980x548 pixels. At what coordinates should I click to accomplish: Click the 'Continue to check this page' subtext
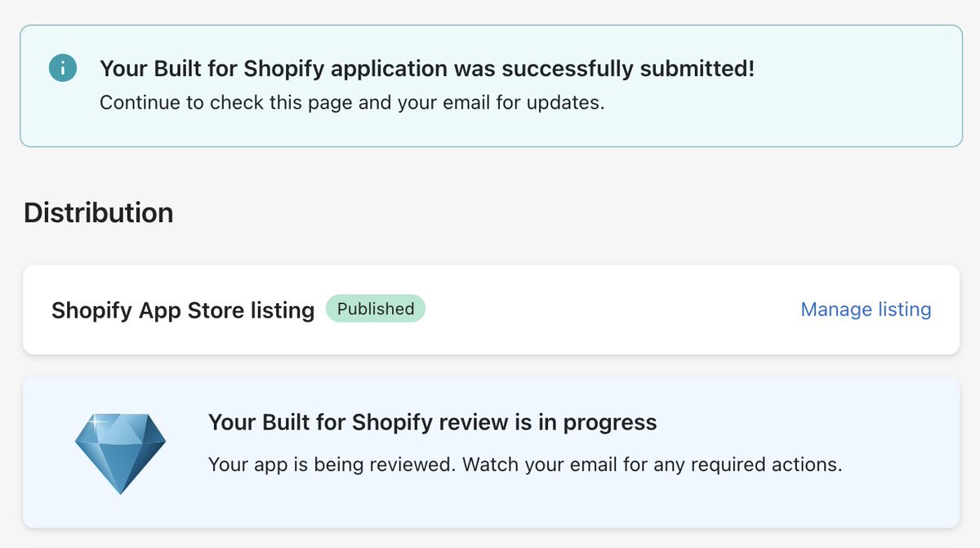(352, 104)
